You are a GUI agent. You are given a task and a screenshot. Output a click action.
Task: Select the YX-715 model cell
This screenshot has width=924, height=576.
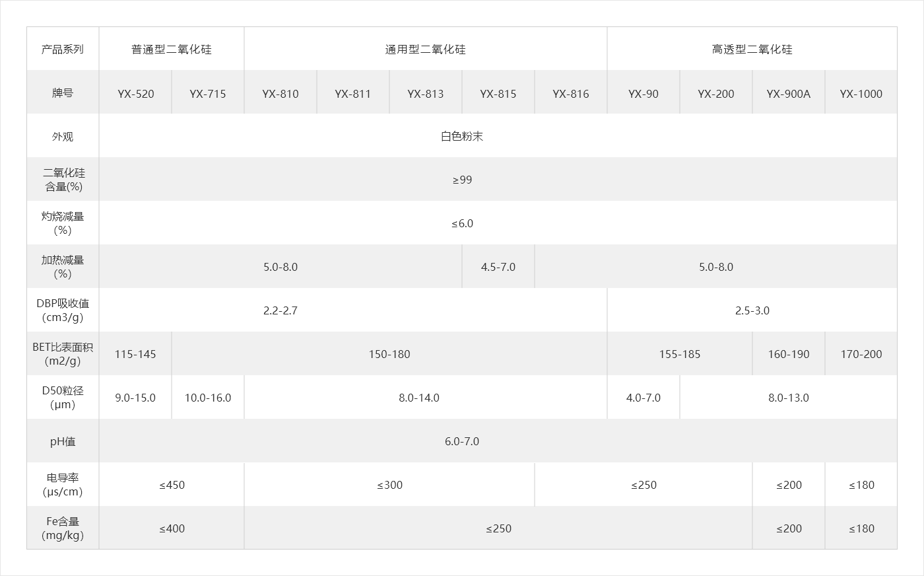[x=208, y=93]
